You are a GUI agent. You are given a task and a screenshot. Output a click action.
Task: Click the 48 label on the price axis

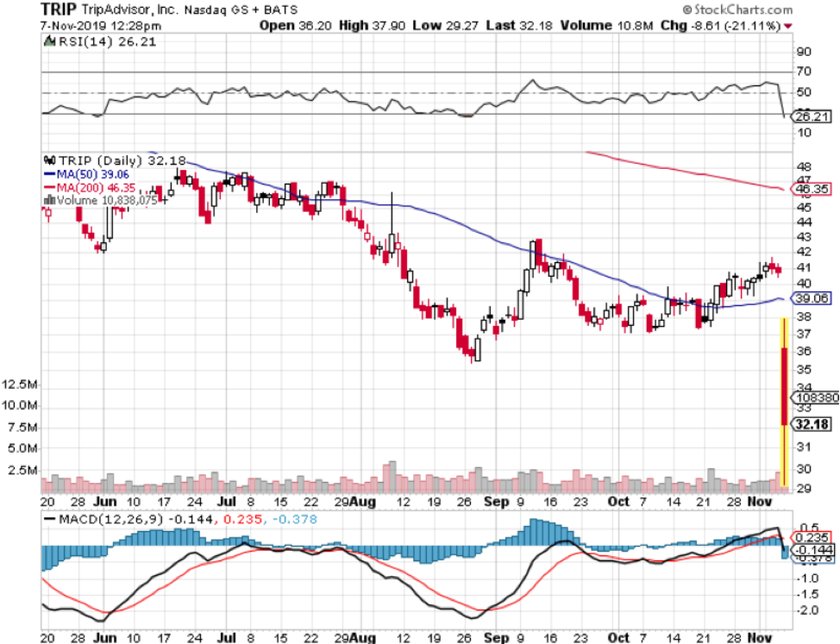pyautogui.click(x=804, y=166)
